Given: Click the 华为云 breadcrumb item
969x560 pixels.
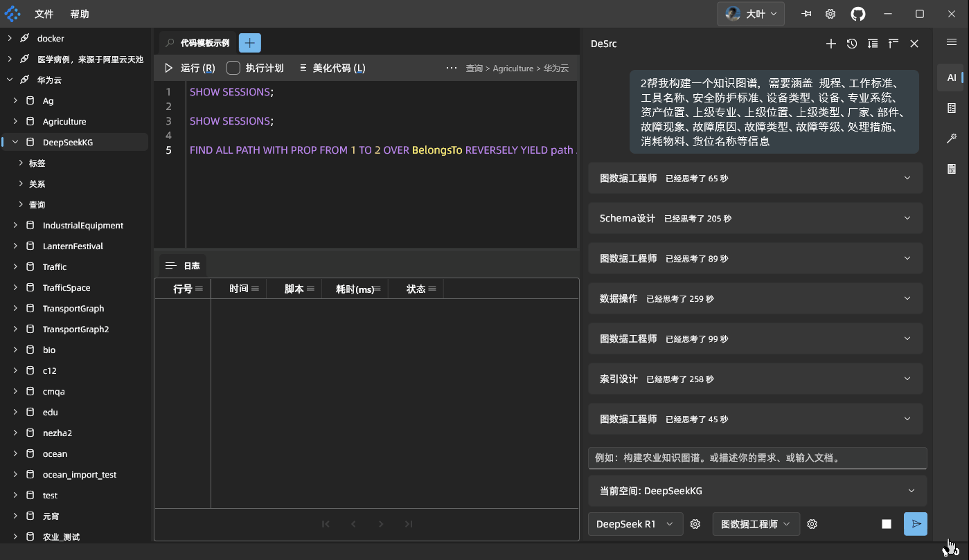Looking at the screenshot, I should (556, 68).
